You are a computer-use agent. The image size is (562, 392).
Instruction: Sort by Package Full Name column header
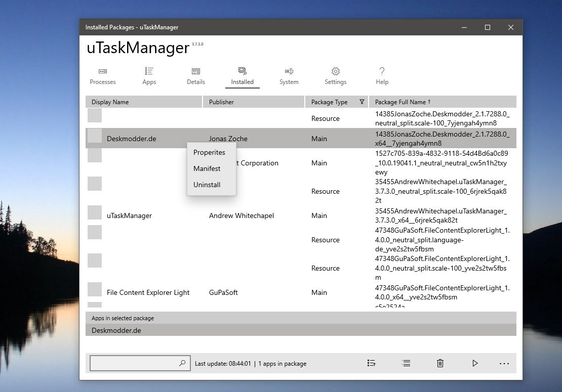tap(443, 102)
